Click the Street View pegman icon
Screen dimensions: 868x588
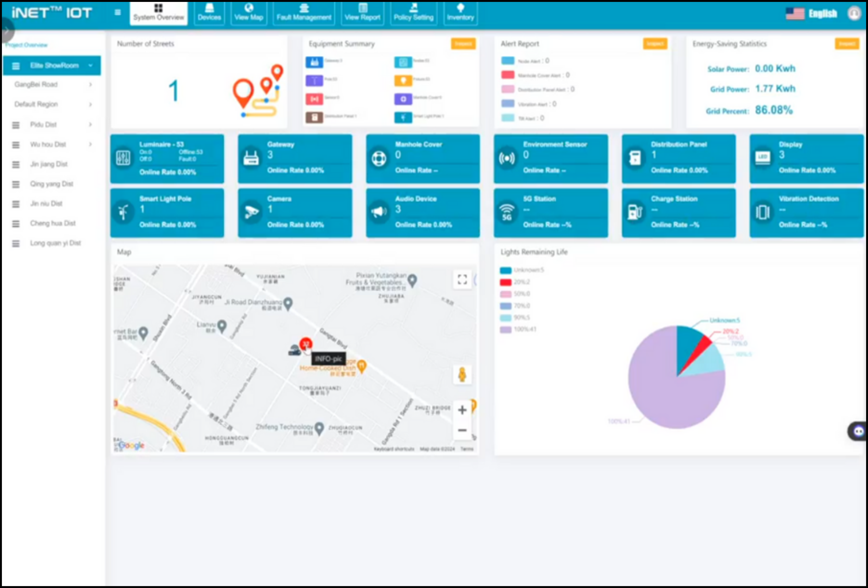(x=462, y=374)
